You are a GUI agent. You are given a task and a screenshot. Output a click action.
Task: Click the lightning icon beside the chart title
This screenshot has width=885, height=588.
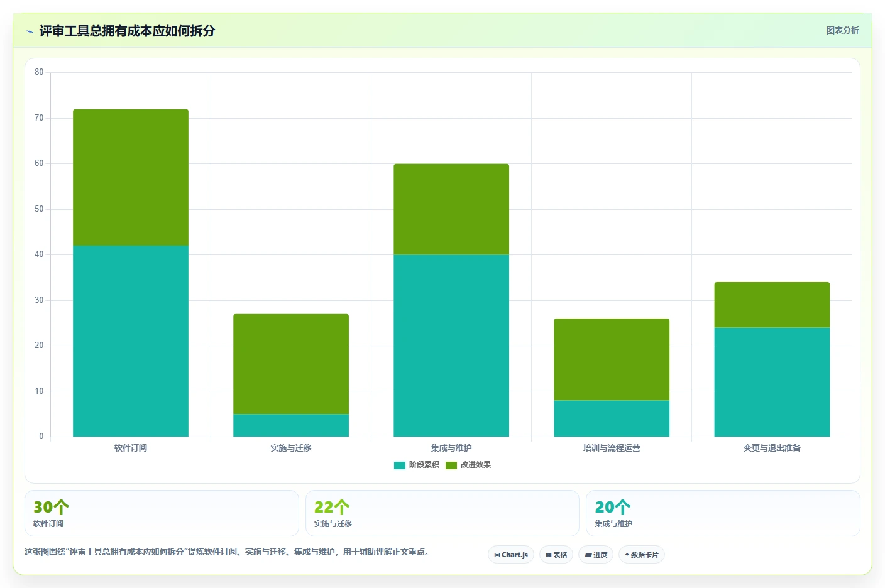30,31
